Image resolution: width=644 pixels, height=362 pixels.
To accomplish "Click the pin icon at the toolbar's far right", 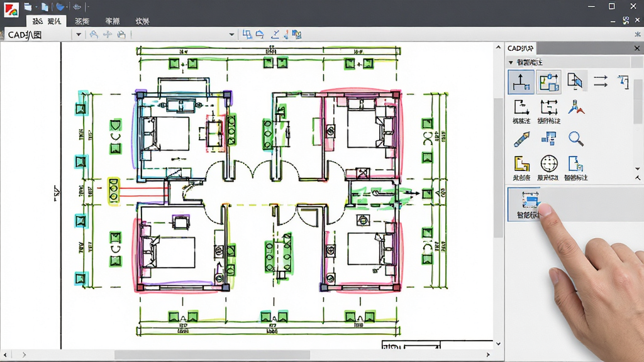I will (638, 35).
